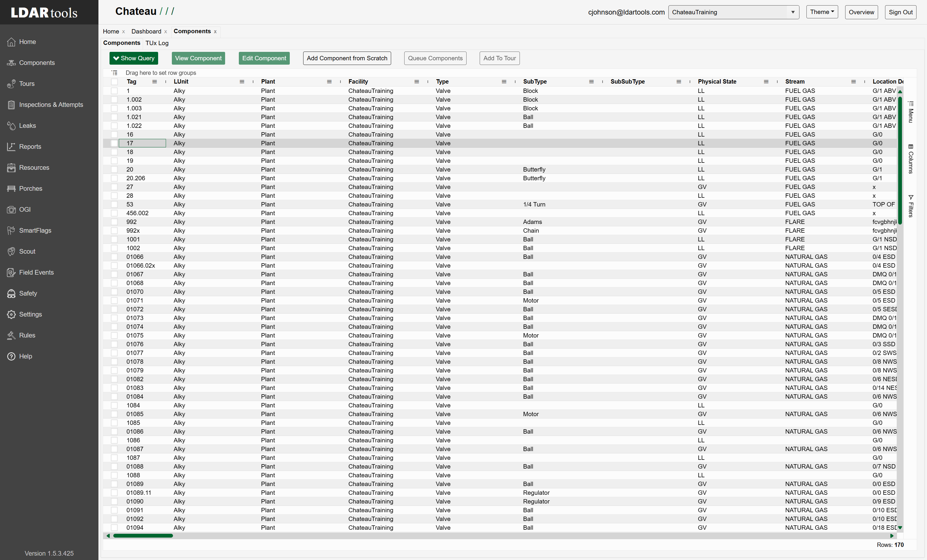Open SmartFlags flag icon
This screenshot has height=560, width=927.
pyautogui.click(x=11, y=231)
